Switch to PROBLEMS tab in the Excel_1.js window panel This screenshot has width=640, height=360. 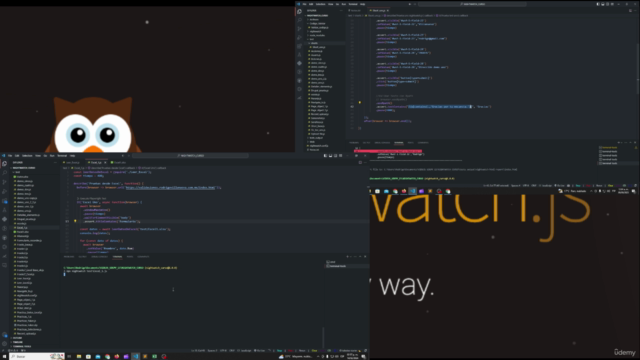(69, 257)
